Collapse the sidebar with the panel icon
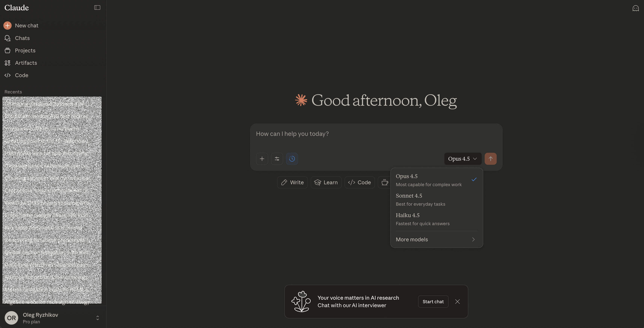This screenshot has width=644, height=328. click(97, 8)
